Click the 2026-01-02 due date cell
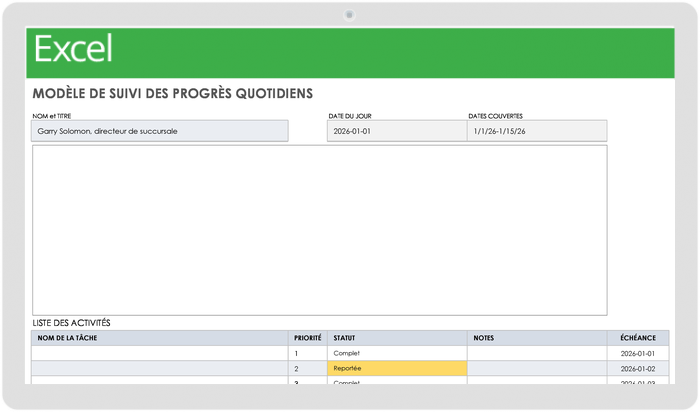Image resolution: width=700 pixels, height=412 pixels. [x=637, y=369]
